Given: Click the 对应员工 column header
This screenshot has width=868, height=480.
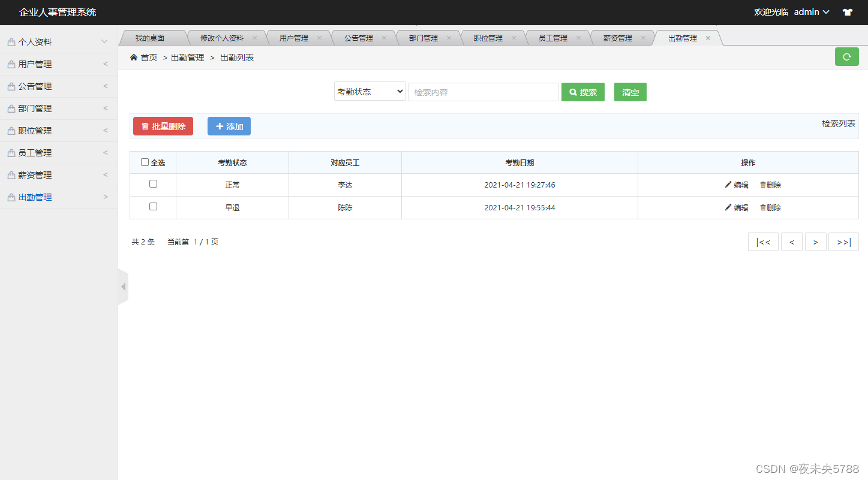Looking at the screenshot, I should click(345, 162).
